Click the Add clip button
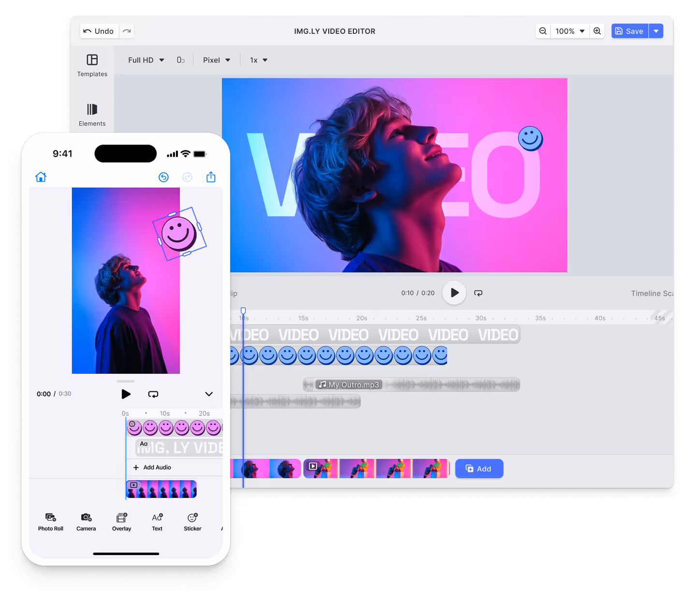The image size is (700, 598). pyautogui.click(x=479, y=469)
